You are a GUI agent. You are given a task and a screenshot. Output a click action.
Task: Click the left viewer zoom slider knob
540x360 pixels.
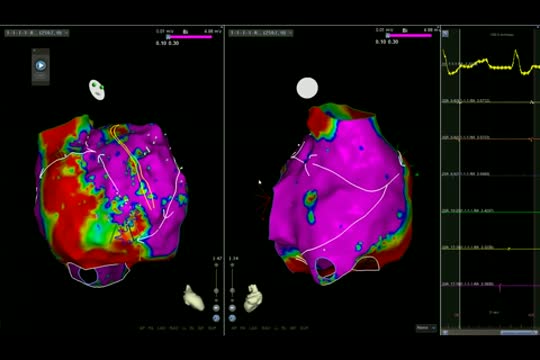point(216,291)
